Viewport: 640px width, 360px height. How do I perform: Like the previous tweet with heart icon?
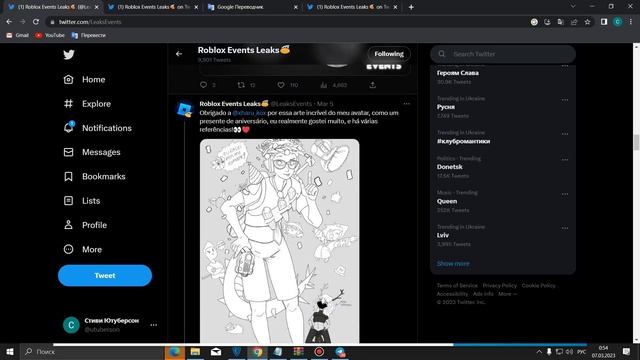(281, 85)
